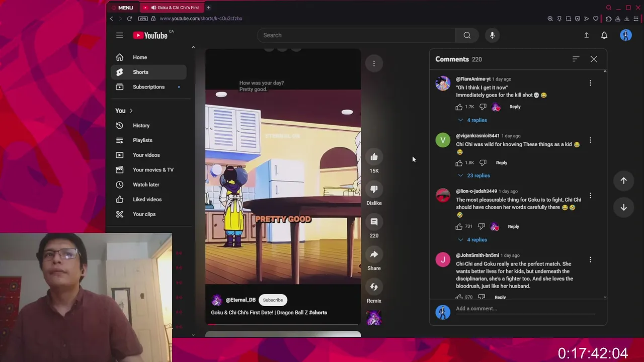
Task: Open the account avatar menu
Action: [626, 35]
